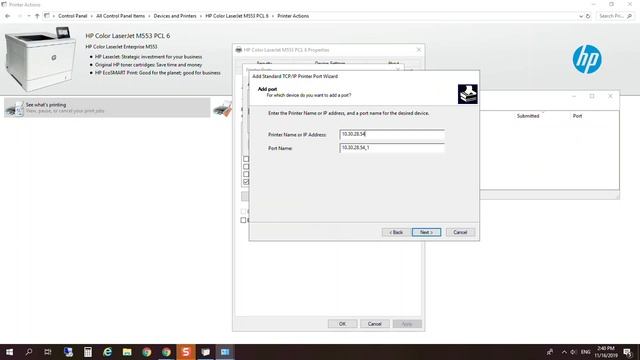Open the Chrome icon beside the orange S icon
This screenshot has width=640, height=360.
[166, 352]
